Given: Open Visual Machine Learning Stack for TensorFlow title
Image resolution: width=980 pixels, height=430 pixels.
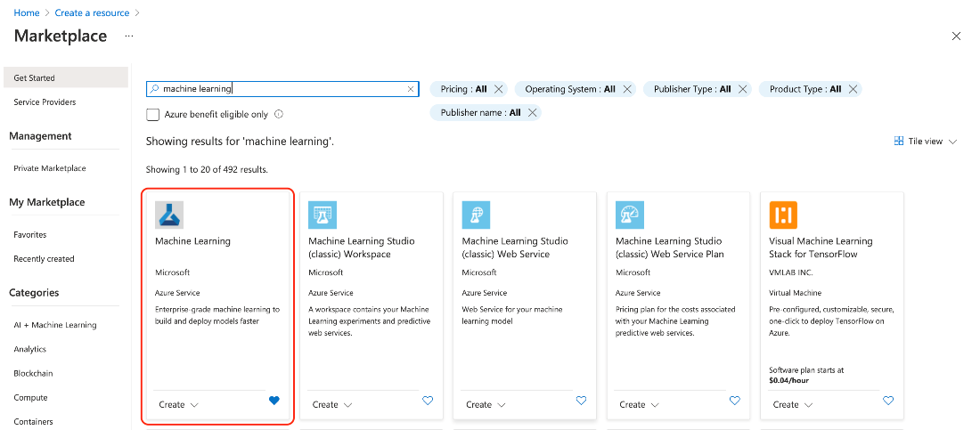Looking at the screenshot, I should tap(821, 247).
